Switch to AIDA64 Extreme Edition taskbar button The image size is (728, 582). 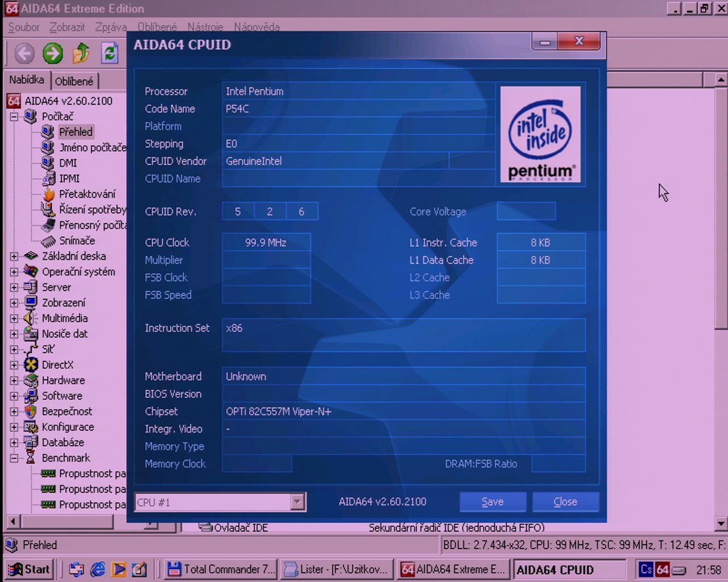[453, 569]
